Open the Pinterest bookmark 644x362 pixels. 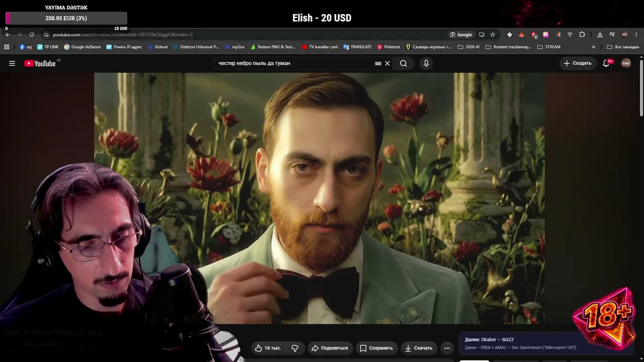[x=388, y=47]
